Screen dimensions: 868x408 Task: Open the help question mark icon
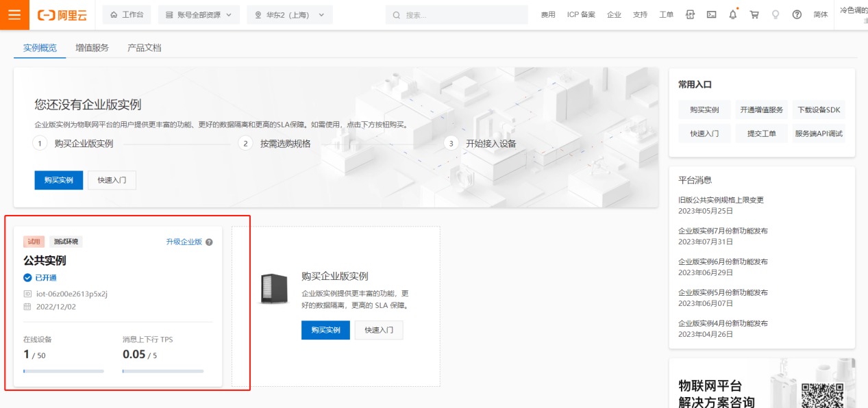click(x=797, y=14)
